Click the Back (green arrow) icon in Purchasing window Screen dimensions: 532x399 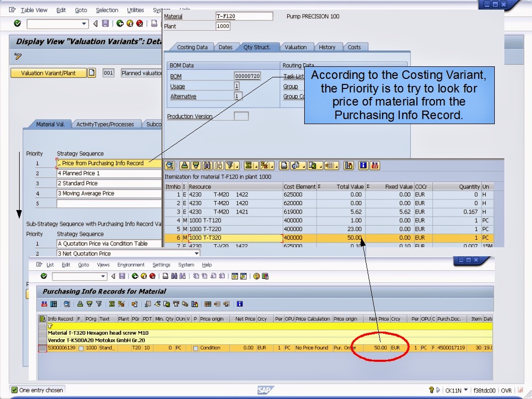tap(134, 276)
